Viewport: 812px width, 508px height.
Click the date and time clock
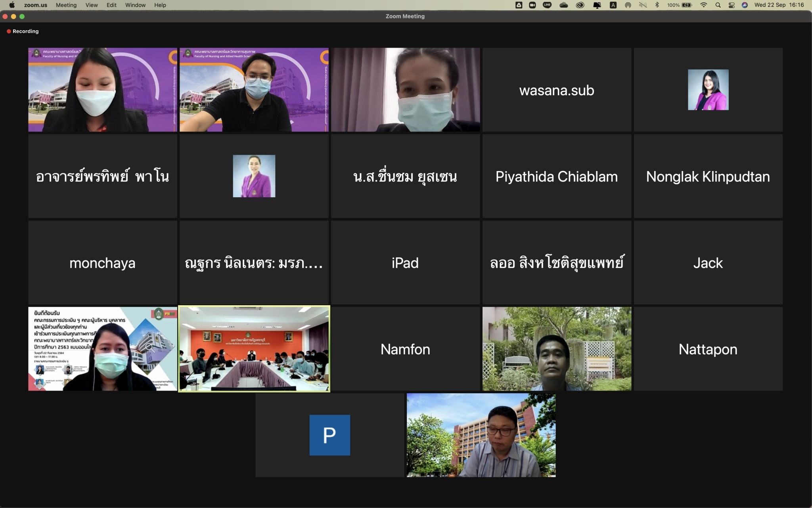pos(779,5)
